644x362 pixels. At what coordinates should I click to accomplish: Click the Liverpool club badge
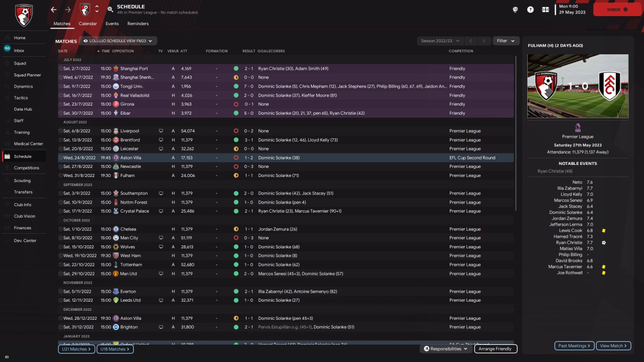click(116, 131)
